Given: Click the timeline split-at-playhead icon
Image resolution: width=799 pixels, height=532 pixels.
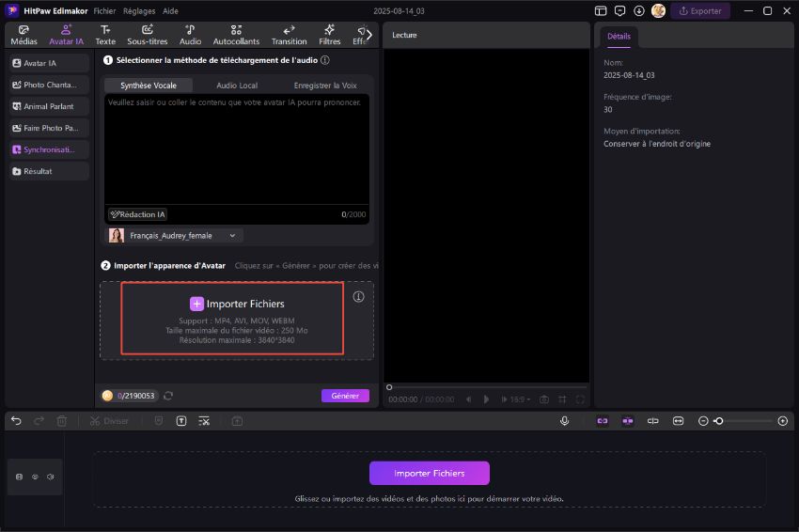Looking at the screenshot, I should pos(652,421).
